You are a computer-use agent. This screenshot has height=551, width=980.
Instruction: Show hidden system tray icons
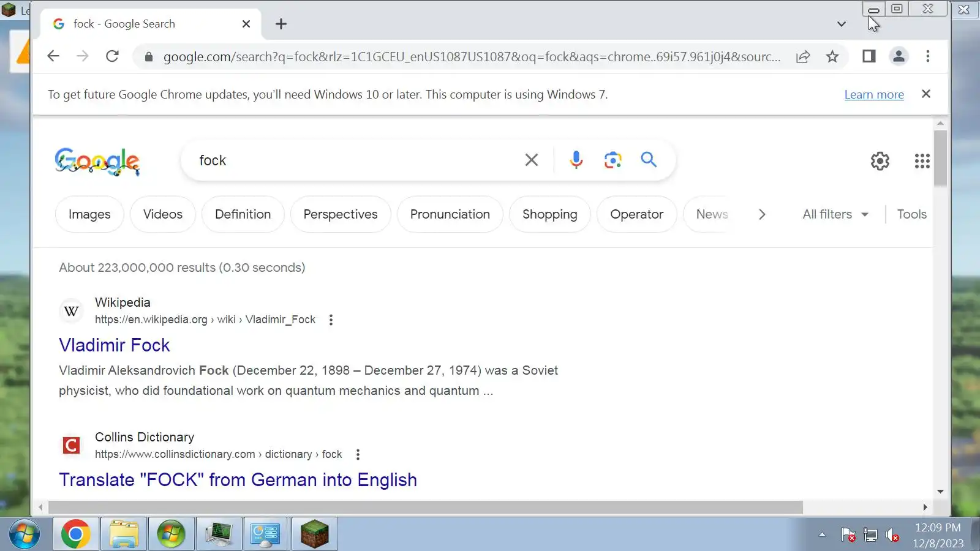[822, 535]
